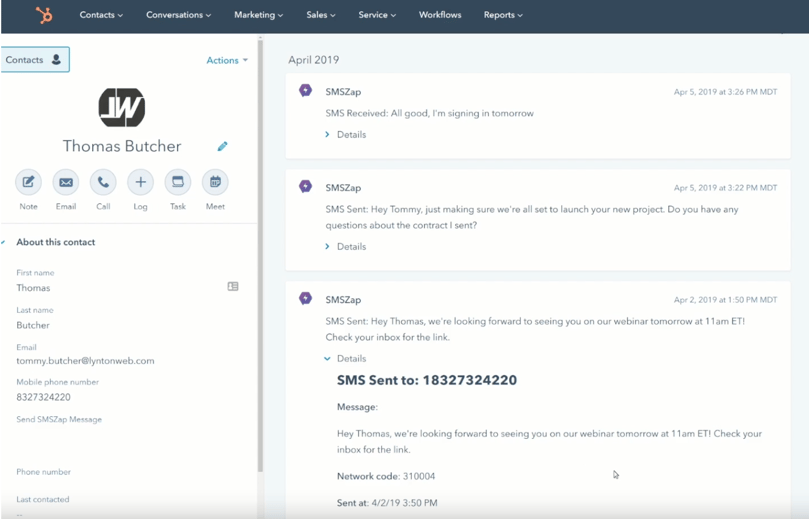Open the Service navigation menu
Image resolution: width=809 pixels, height=519 pixels.
tap(377, 15)
